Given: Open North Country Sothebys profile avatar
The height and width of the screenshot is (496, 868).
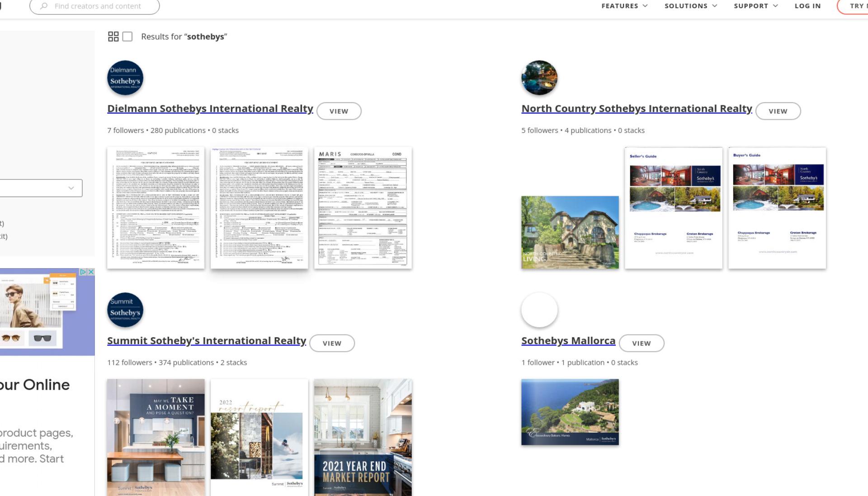Looking at the screenshot, I should click(x=539, y=78).
